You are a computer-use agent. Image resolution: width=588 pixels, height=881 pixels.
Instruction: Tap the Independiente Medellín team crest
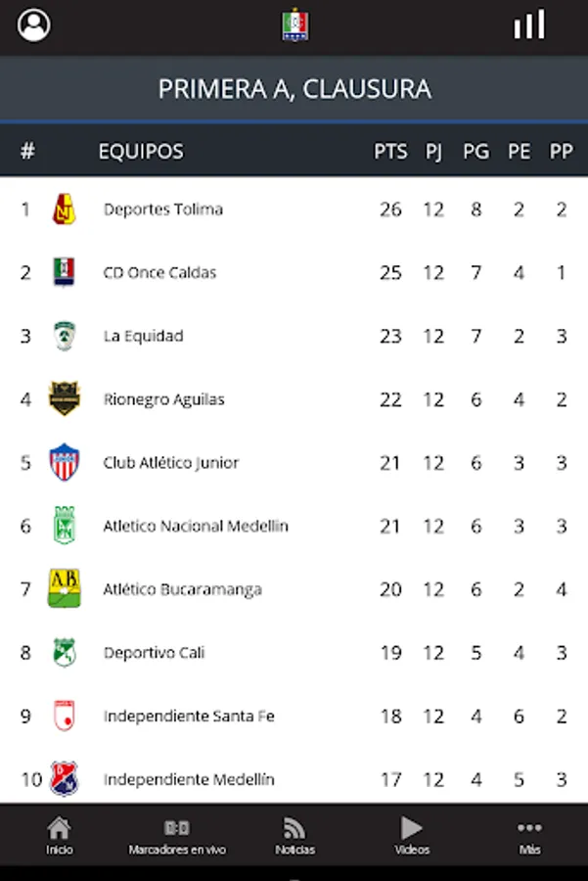click(x=65, y=779)
